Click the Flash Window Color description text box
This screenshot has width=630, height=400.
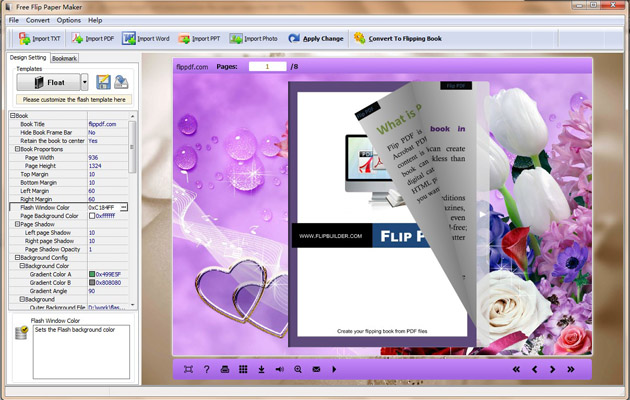[81, 352]
